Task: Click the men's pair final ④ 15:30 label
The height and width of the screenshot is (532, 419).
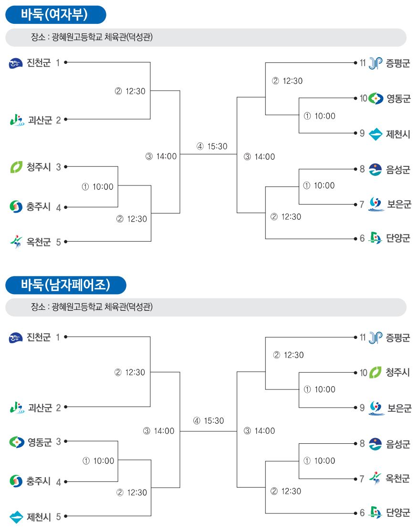Action: [209, 421]
